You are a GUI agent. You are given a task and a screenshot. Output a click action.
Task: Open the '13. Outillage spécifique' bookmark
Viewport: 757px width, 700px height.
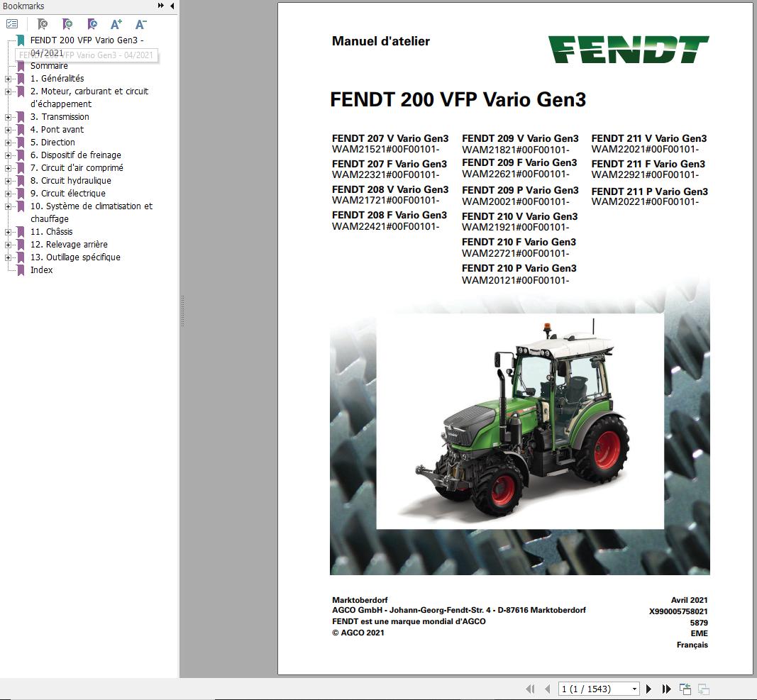(75, 257)
